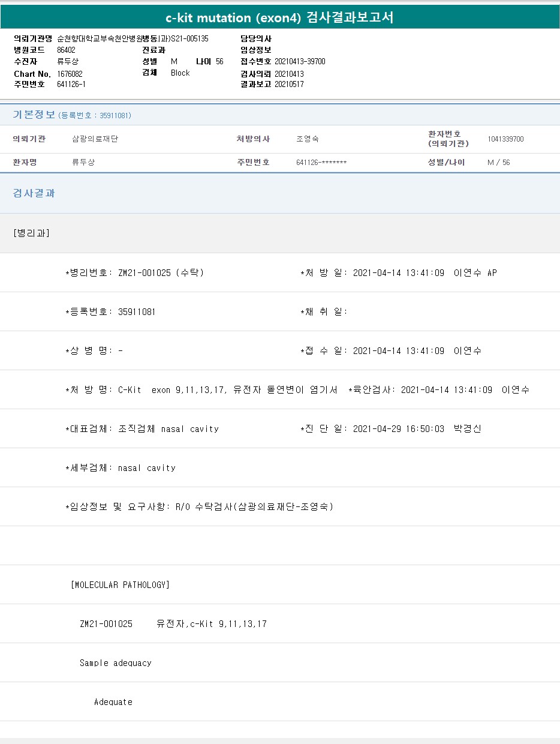
Task: Select hospital code value 86402
Action: tap(66, 50)
